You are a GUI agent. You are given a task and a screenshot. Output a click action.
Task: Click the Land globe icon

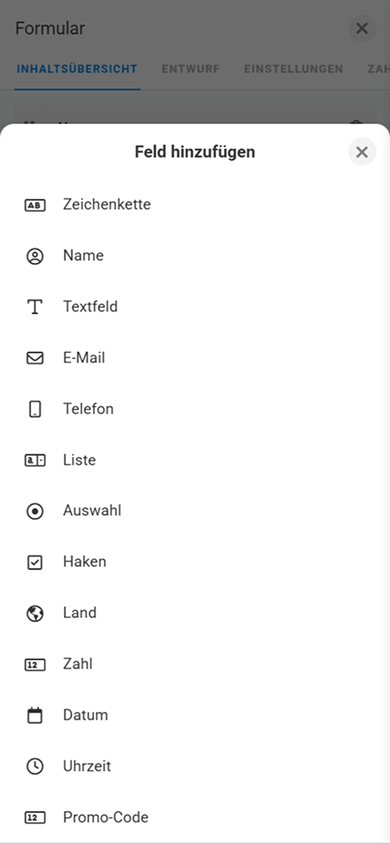pos(35,614)
